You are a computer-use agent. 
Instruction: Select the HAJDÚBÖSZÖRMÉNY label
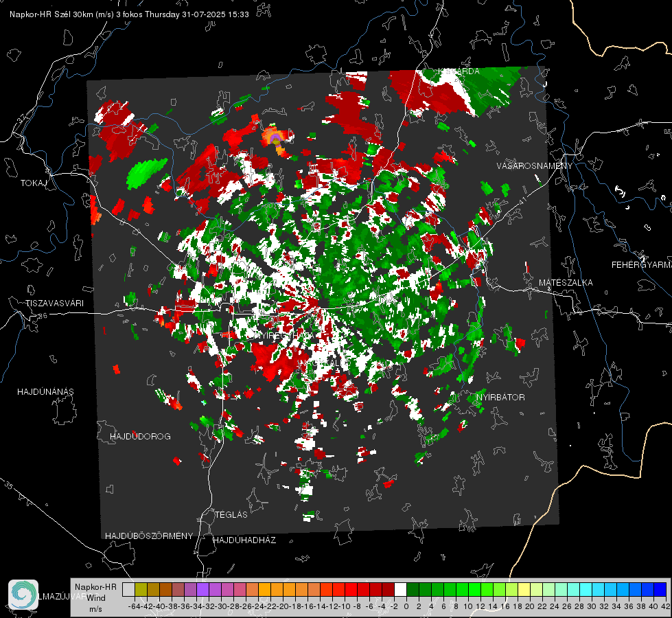[149, 536]
